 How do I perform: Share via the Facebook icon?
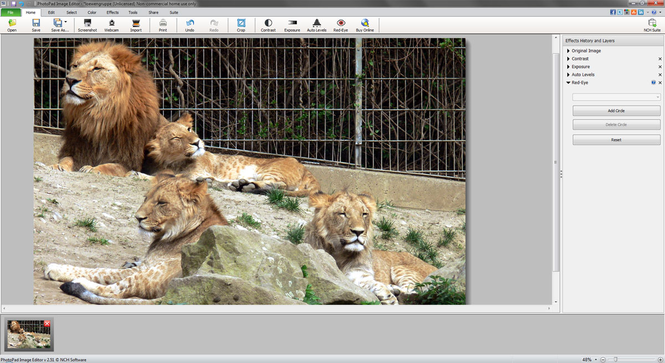click(x=613, y=12)
